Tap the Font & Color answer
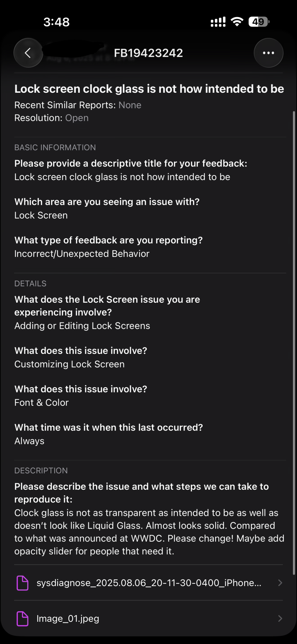 (x=42, y=402)
